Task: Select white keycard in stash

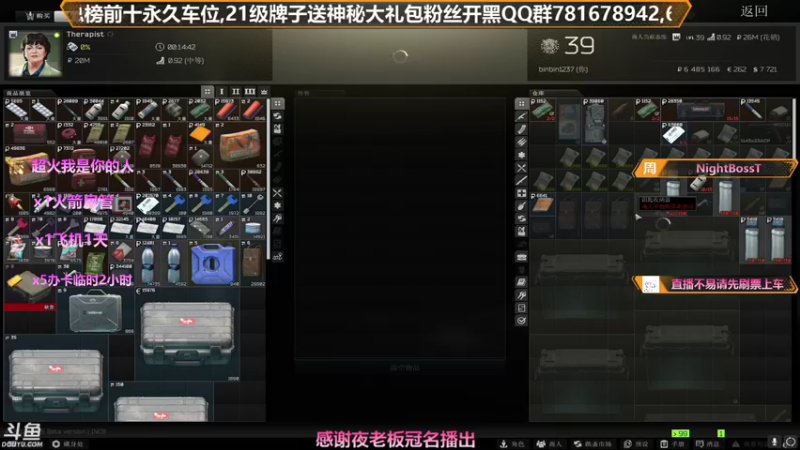Action: [x=673, y=134]
